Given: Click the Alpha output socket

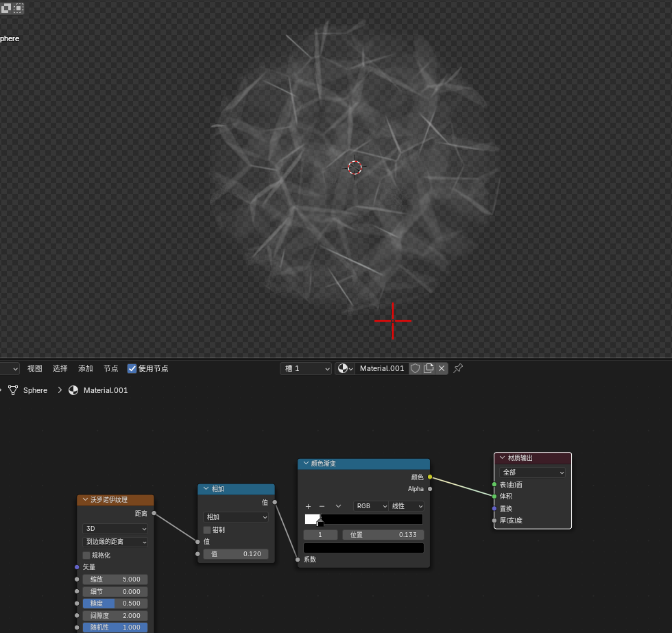Looking at the screenshot, I should [430, 488].
